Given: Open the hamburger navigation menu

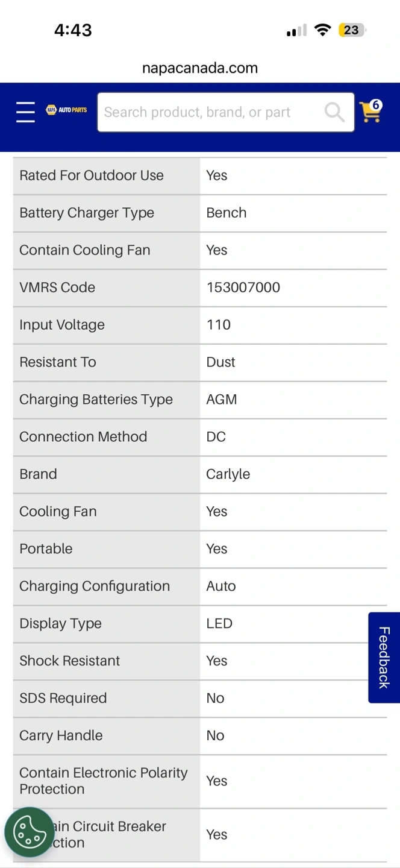Looking at the screenshot, I should [25, 112].
